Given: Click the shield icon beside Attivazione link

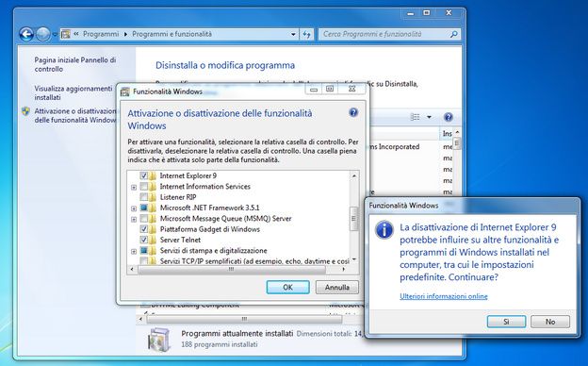Looking at the screenshot, I should [x=25, y=111].
